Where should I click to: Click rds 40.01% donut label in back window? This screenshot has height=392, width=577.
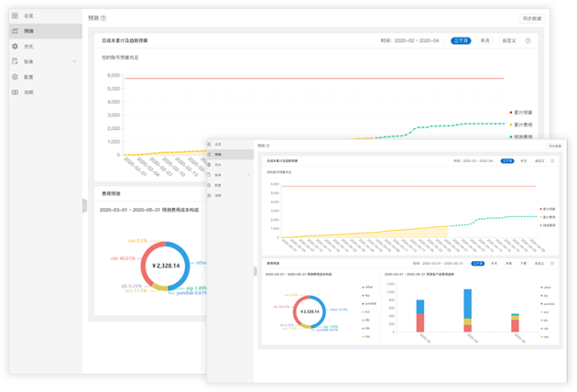[x=123, y=258]
